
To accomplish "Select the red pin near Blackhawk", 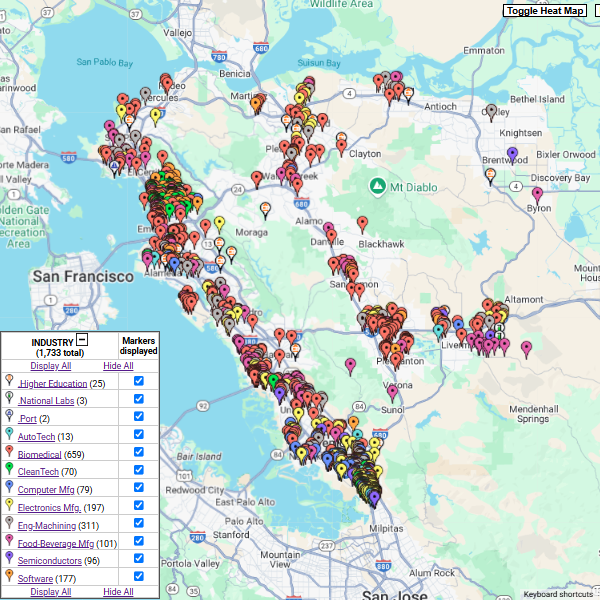I will 362,224.
